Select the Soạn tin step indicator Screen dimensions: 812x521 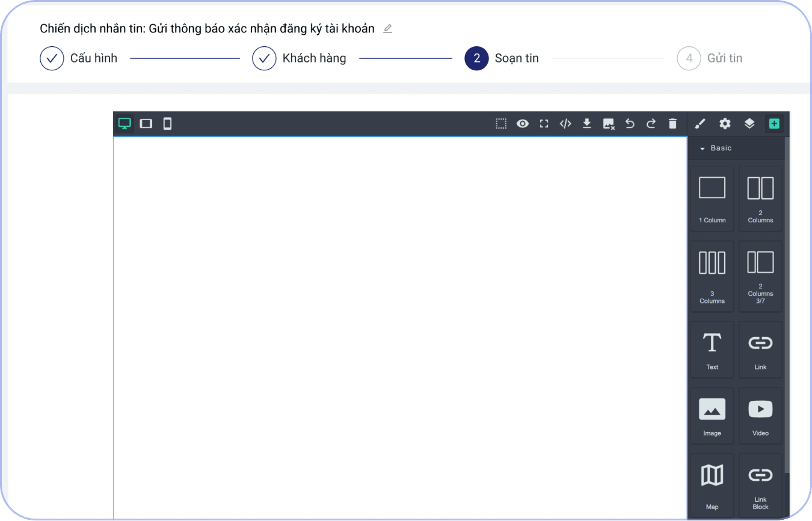pos(476,58)
